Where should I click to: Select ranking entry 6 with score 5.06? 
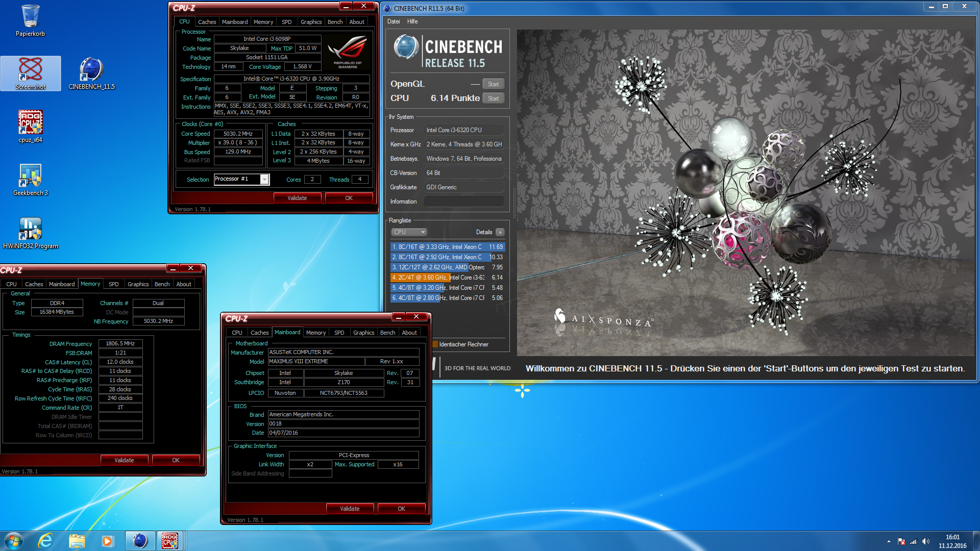coord(448,298)
